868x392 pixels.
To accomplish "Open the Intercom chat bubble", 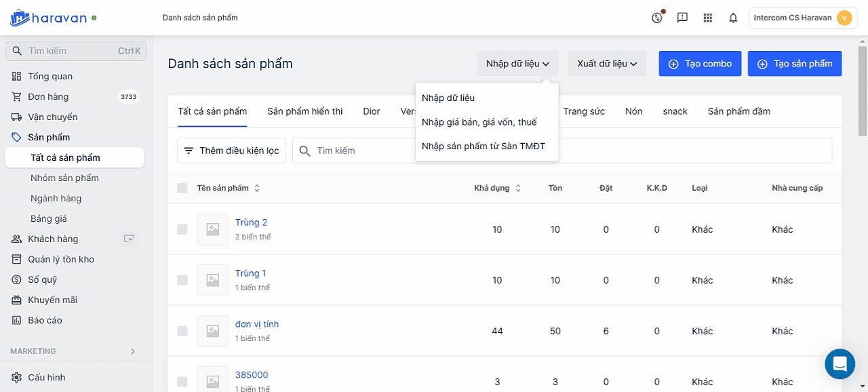I will 840,364.
